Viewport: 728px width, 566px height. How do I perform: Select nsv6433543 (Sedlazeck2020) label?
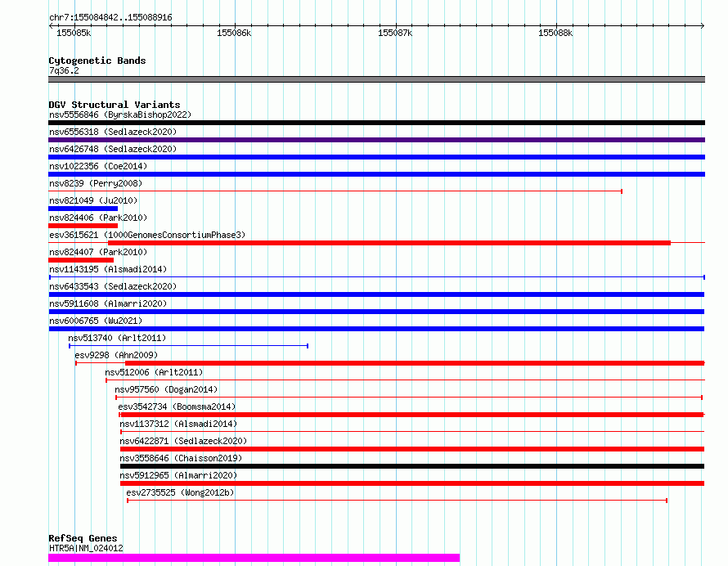(113, 286)
